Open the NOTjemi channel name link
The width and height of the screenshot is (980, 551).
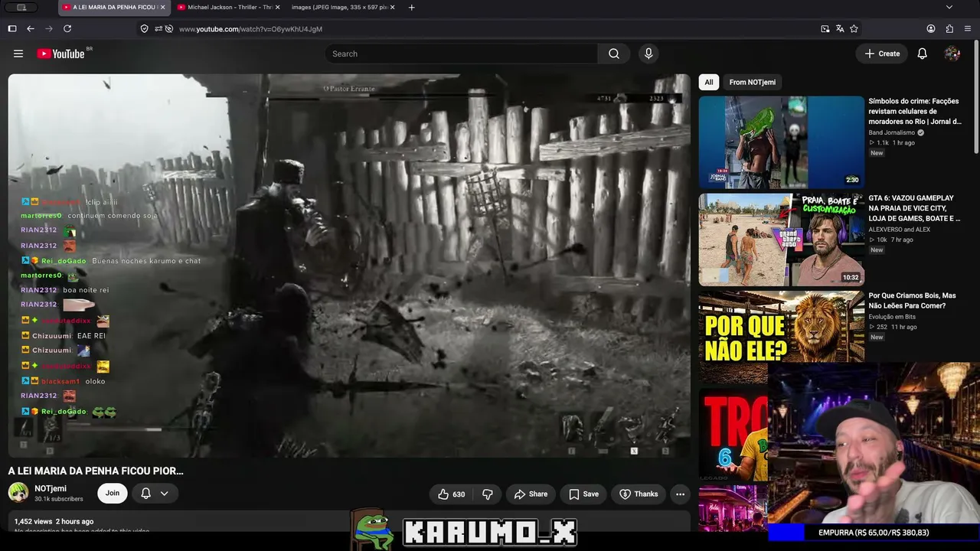[x=51, y=488]
